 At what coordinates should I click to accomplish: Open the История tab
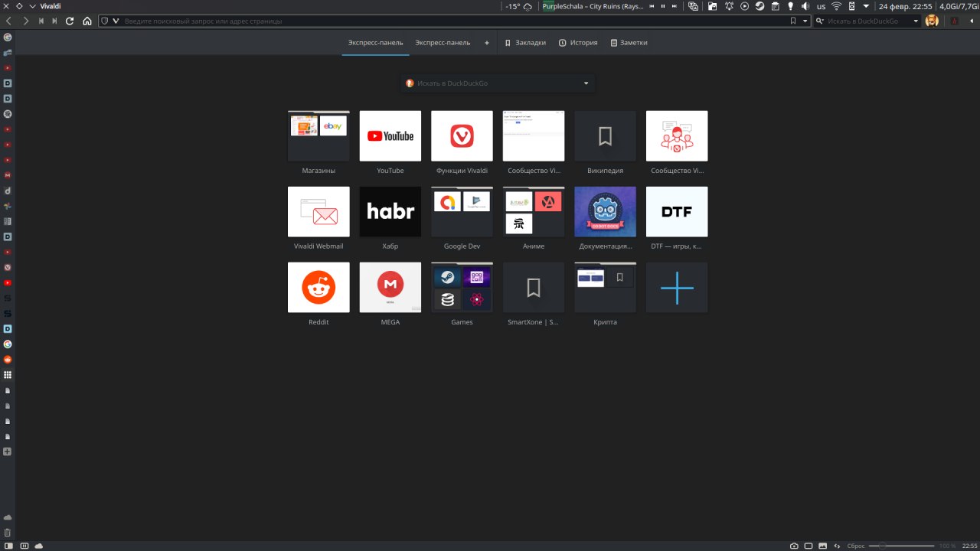pyautogui.click(x=578, y=43)
